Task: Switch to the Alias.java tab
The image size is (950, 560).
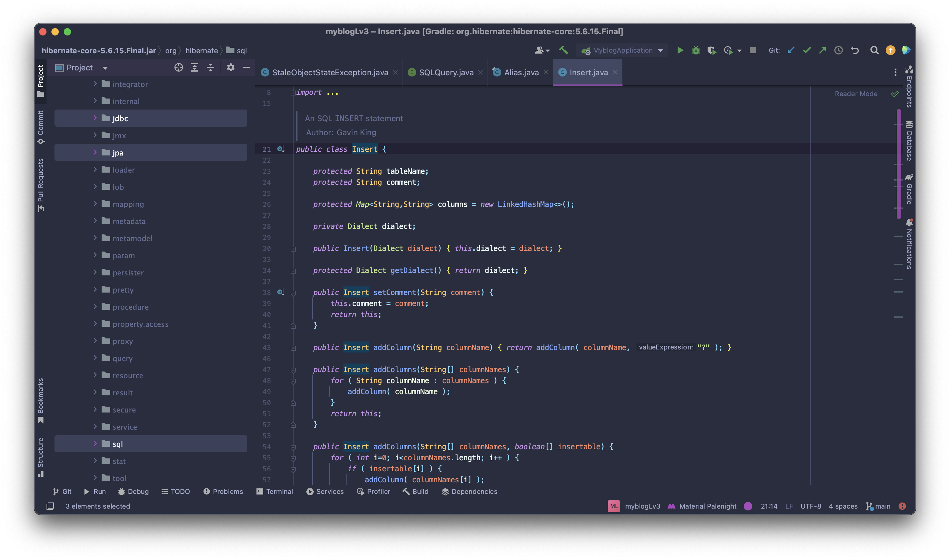Action: pyautogui.click(x=521, y=73)
